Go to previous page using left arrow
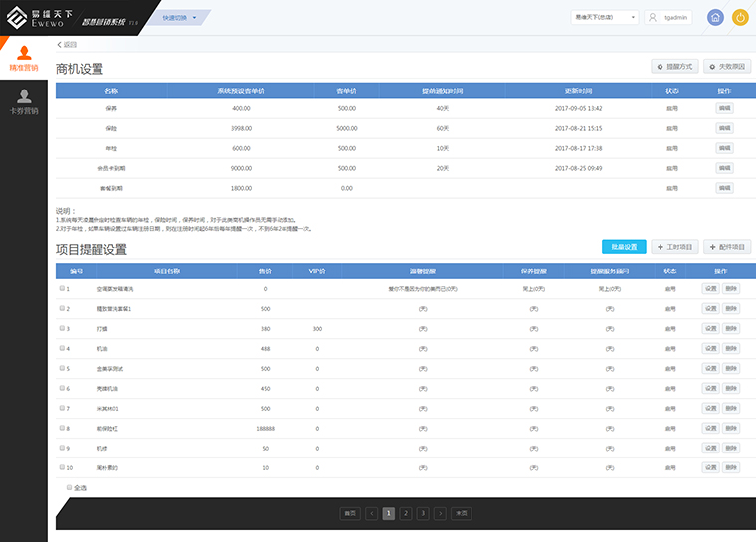 click(x=371, y=513)
